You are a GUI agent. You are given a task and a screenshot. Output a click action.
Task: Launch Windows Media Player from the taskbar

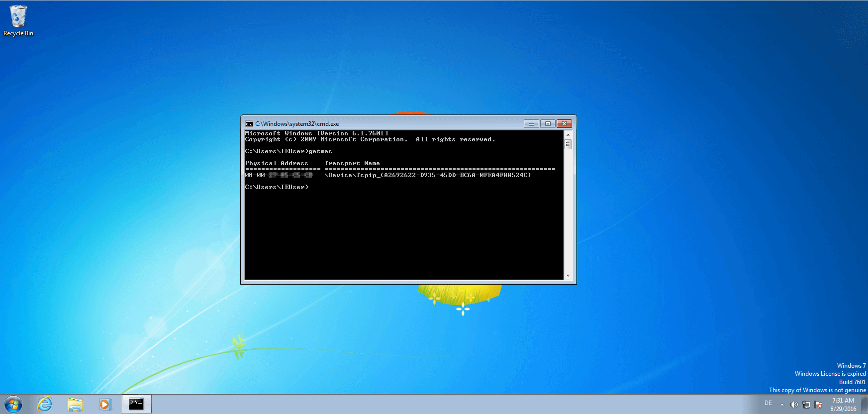(105, 404)
